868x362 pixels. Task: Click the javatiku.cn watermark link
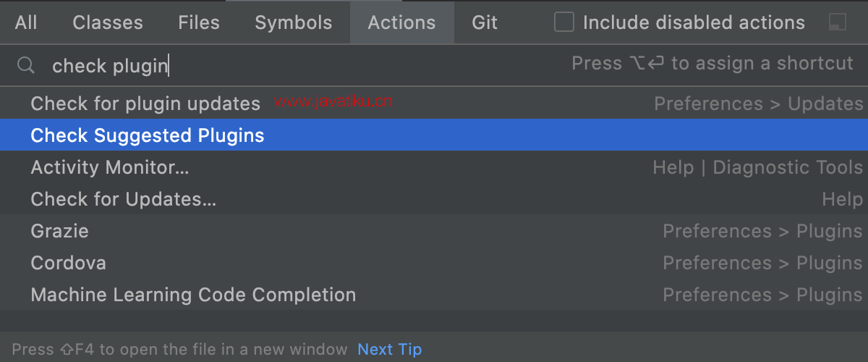pos(333,102)
